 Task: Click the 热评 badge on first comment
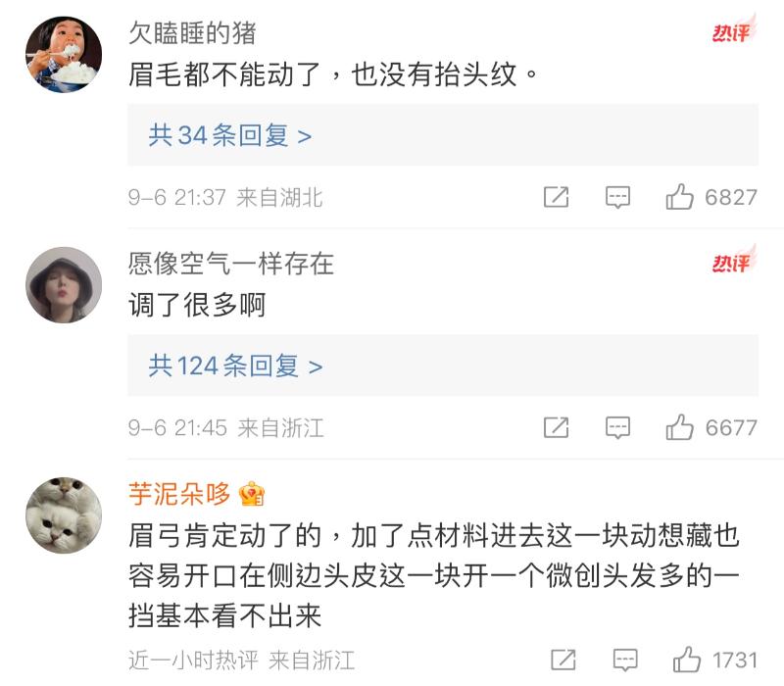[733, 32]
